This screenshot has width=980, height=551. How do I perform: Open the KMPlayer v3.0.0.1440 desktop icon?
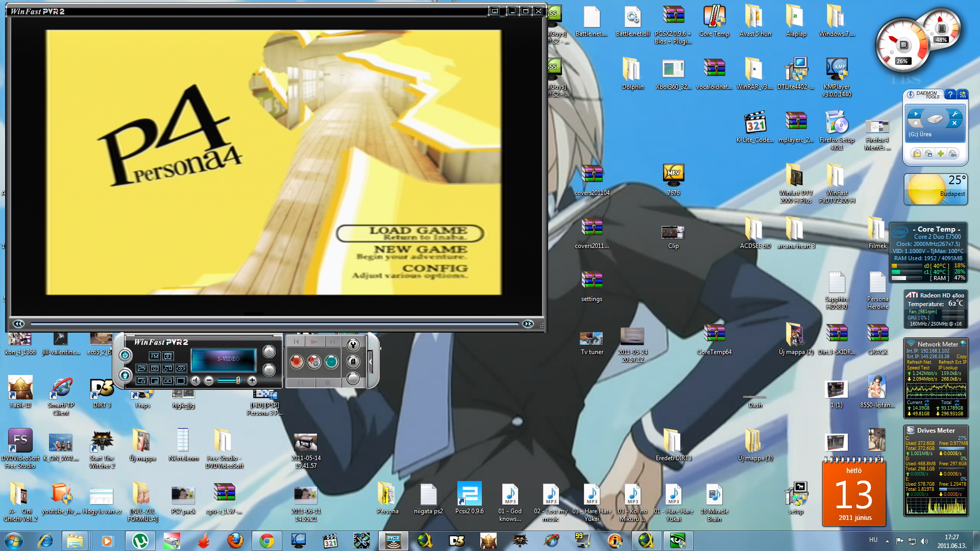837,77
